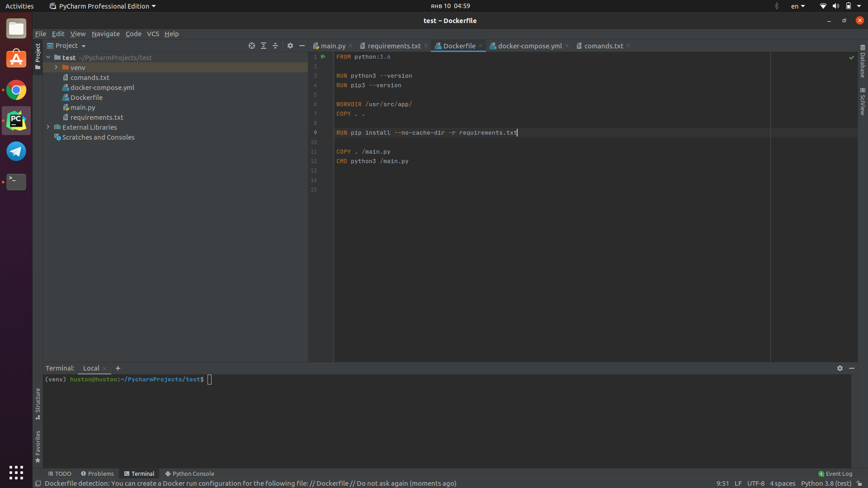Open the File menu
The height and width of the screenshot is (488, 868).
pos(41,34)
